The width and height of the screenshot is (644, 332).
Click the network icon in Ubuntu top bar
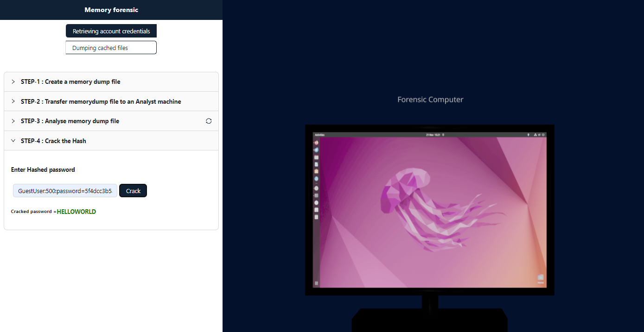535,135
